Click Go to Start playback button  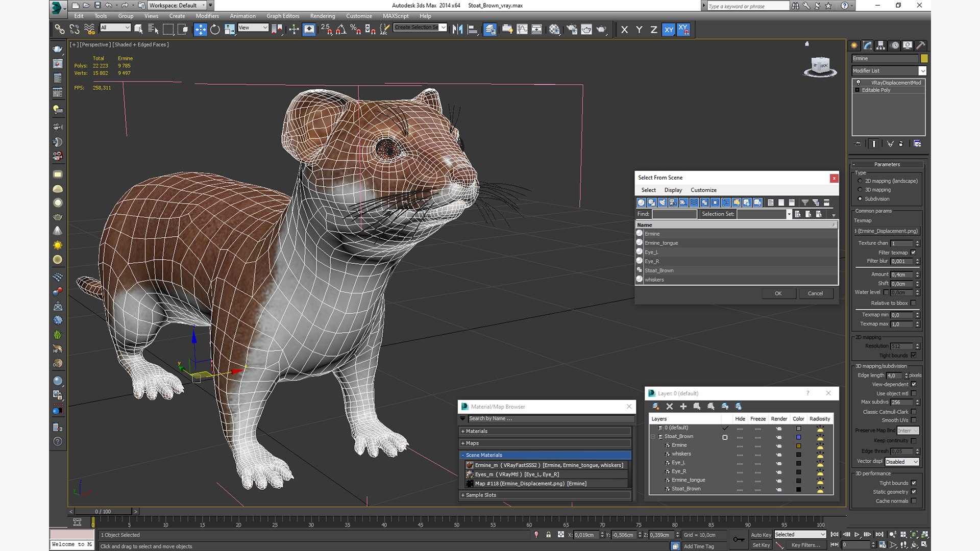coord(834,535)
